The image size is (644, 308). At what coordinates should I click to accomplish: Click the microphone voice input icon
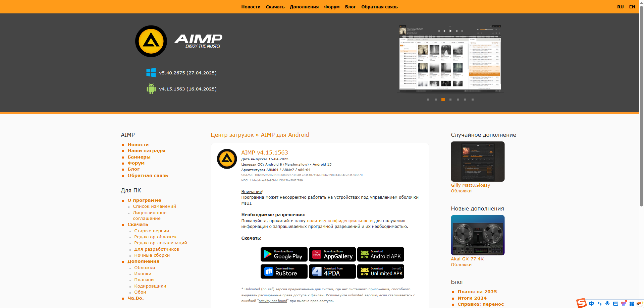coord(607,304)
